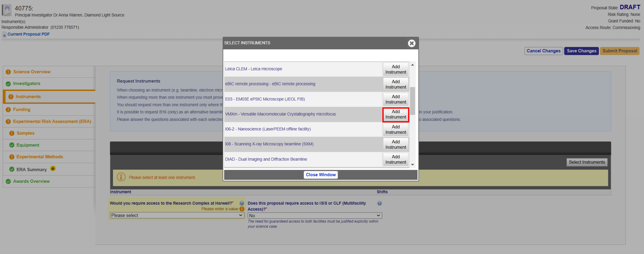Click the Current Proposal PDF download icon
The height and width of the screenshot is (254, 644).
(x=4, y=35)
